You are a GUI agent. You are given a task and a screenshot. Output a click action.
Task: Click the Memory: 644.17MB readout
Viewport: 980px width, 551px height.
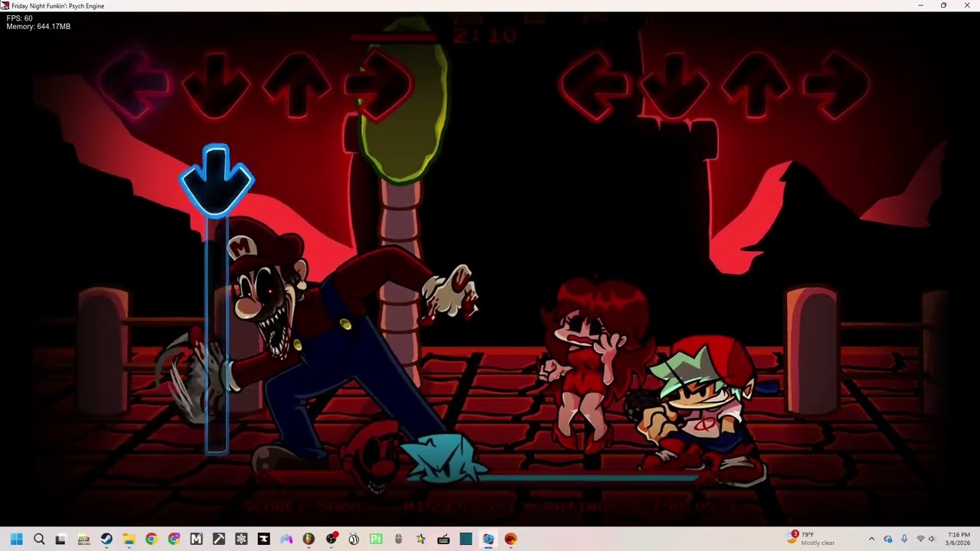pyautogui.click(x=38, y=27)
